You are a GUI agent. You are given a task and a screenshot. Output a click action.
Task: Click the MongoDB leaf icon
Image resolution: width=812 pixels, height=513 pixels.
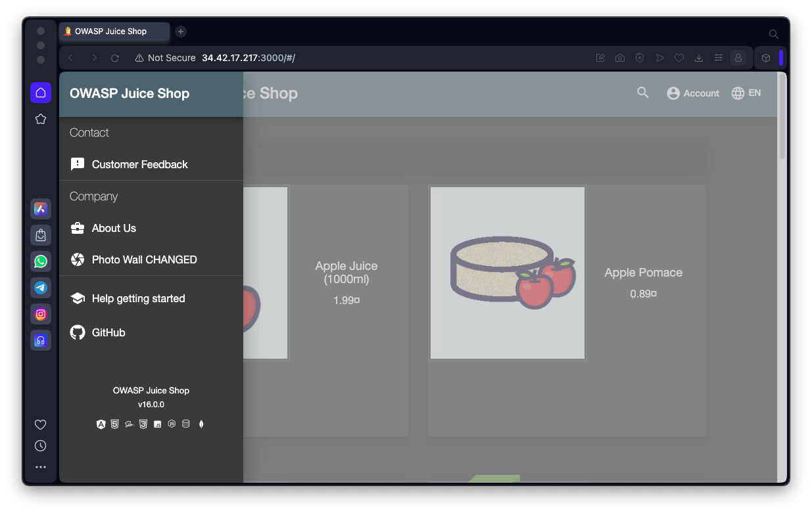click(x=201, y=424)
